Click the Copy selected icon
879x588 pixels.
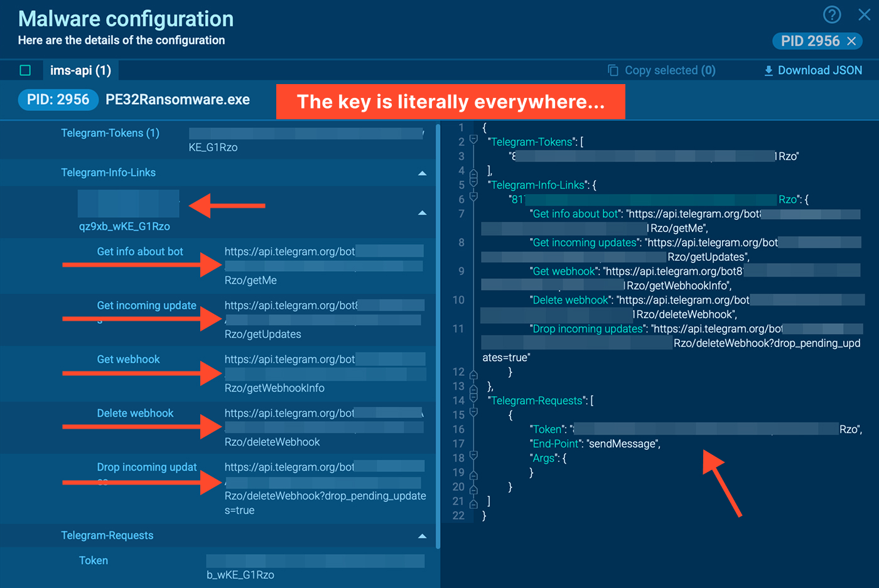pyautogui.click(x=613, y=70)
